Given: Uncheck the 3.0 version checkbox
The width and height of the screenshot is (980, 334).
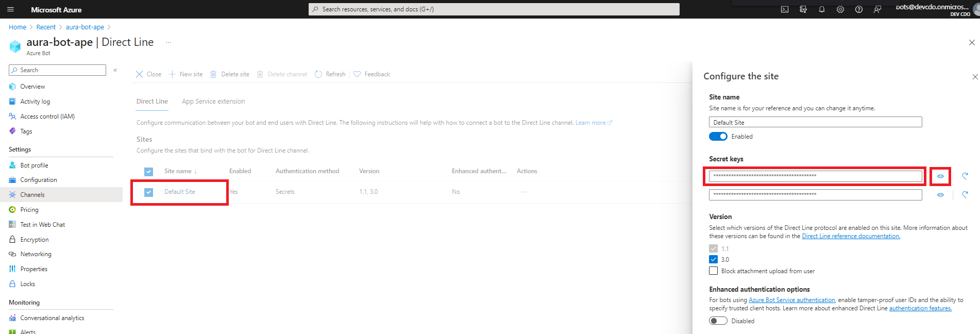Looking at the screenshot, I should point(714,259).
